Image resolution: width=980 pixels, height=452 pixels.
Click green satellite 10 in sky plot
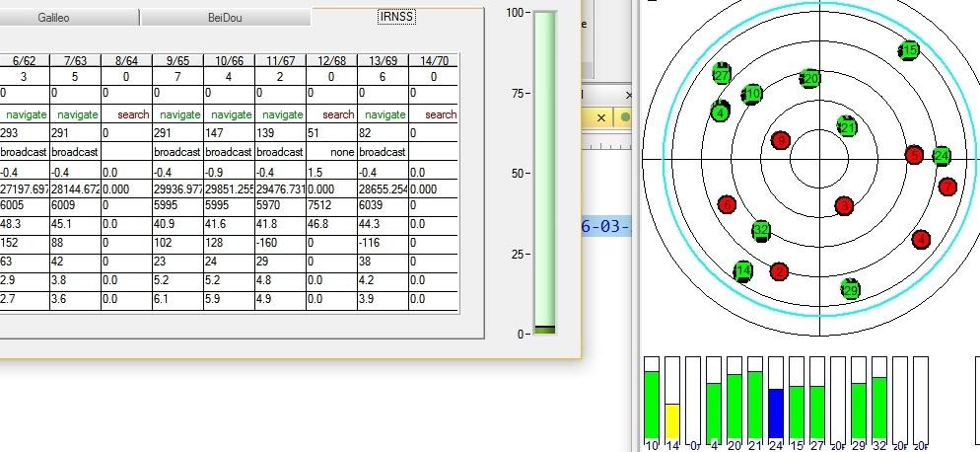pyautogui.click(x=753, y=94)
